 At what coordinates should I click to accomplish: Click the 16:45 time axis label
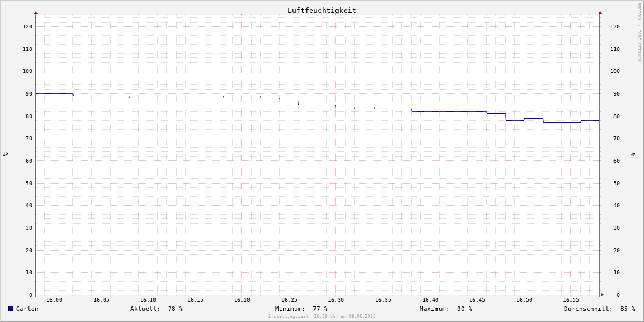(477, 300)
